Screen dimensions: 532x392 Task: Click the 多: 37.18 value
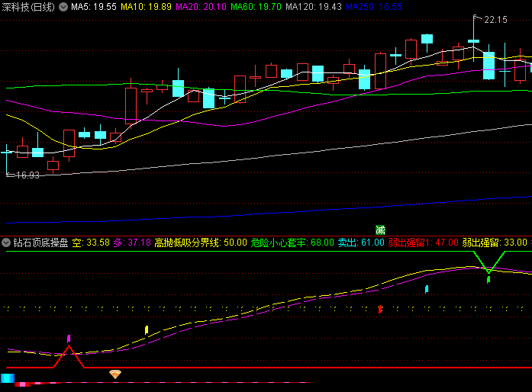132,243
